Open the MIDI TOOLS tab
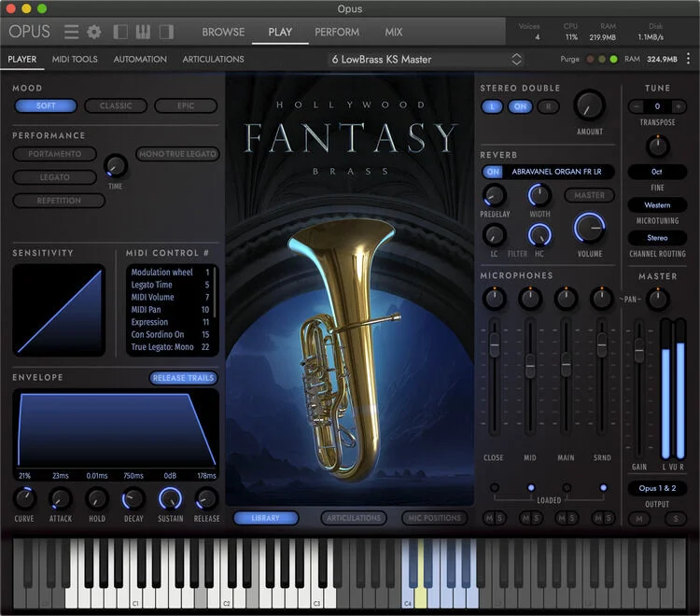The width and height of the screenshot is (700, 616). pos(75,59)
